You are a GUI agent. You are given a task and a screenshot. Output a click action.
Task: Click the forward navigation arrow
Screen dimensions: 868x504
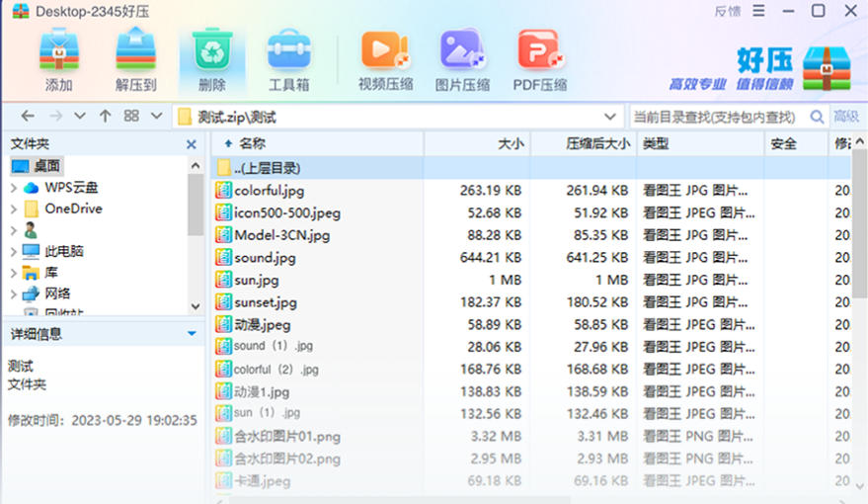tap(55, 117)
